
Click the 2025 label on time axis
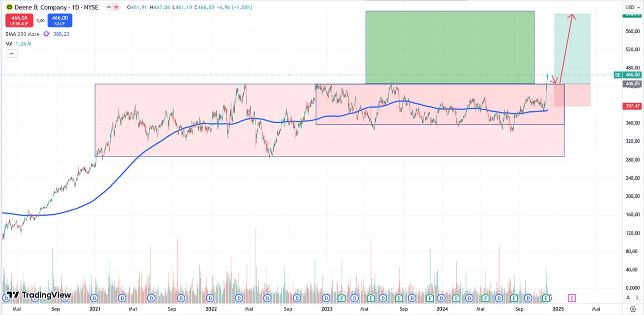[x=557, y=309]
